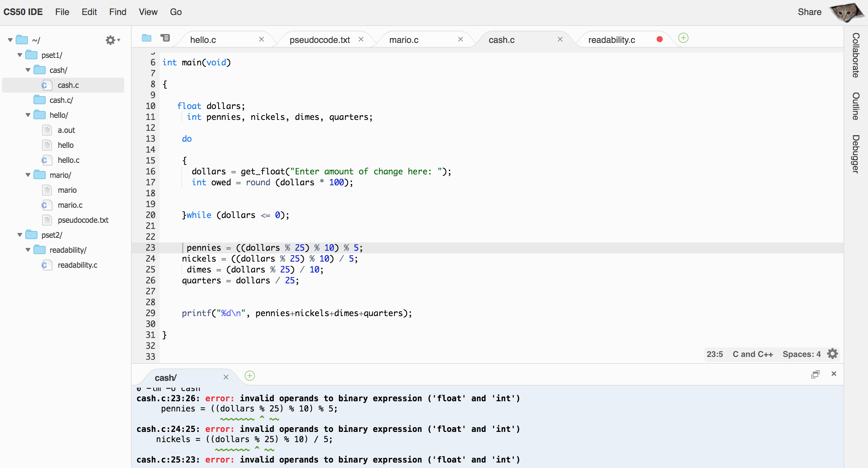Select the a.out file icon
The width and height of the screenshot is (868, 468).
[x=47, y=130]
